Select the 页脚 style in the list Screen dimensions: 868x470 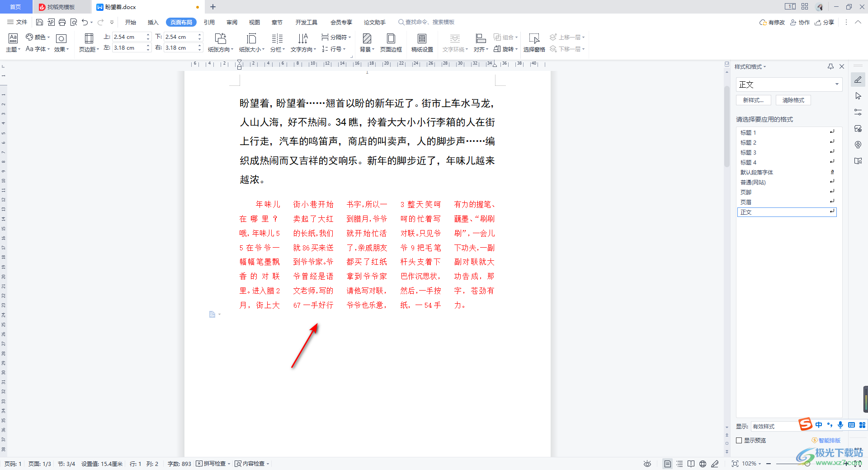pos(787,192)
